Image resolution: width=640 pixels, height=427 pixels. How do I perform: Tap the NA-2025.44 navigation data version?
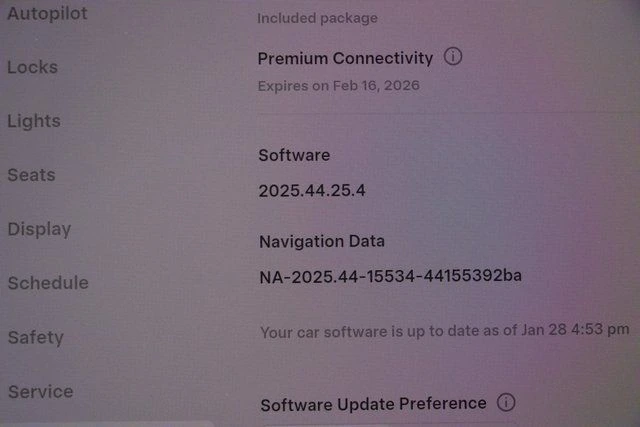pos(391,275)
